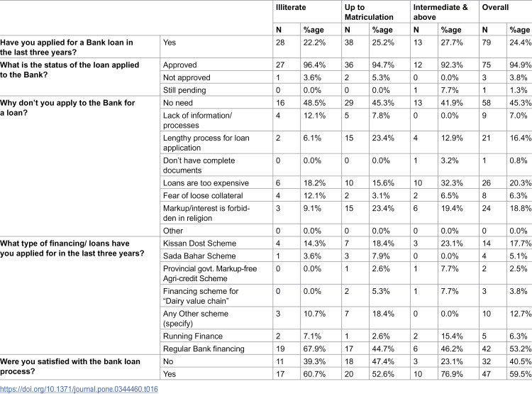The height and width of the screenshot is (394, 532).
Task: Click the question about bank loan satisfaction
Action: tap(70, 366)
